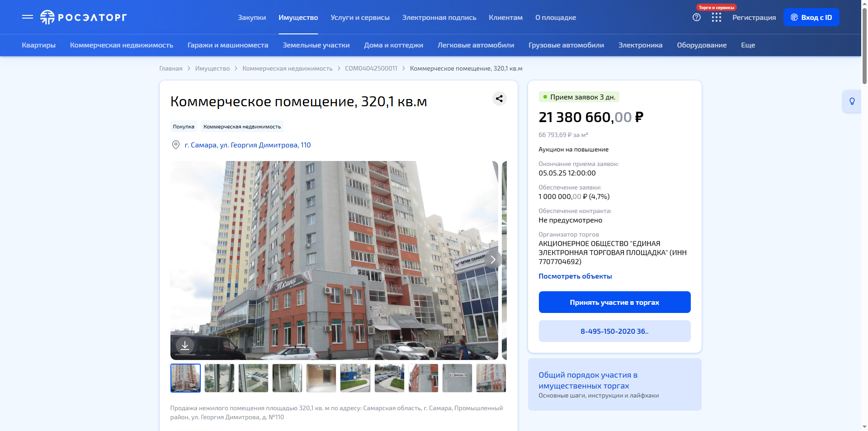Select Коммерческая недвижимость category in the blue bar
The height and width of the screenshot is (431, 868).
(122, 45)
